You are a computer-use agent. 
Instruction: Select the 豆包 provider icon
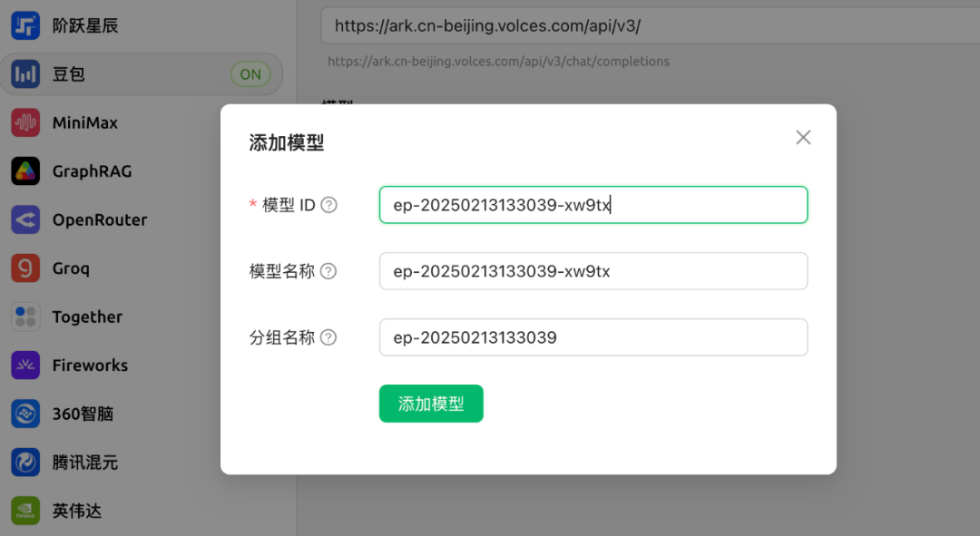tap(25, 74)
